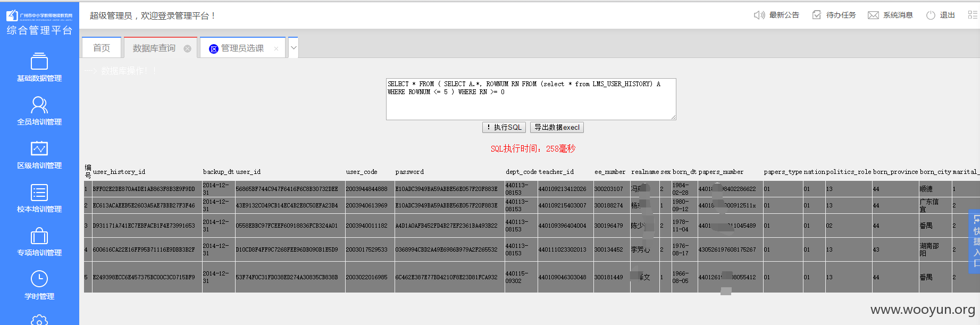Click the blue 区 icon on 管理员选课 tab

coord(214,48)
